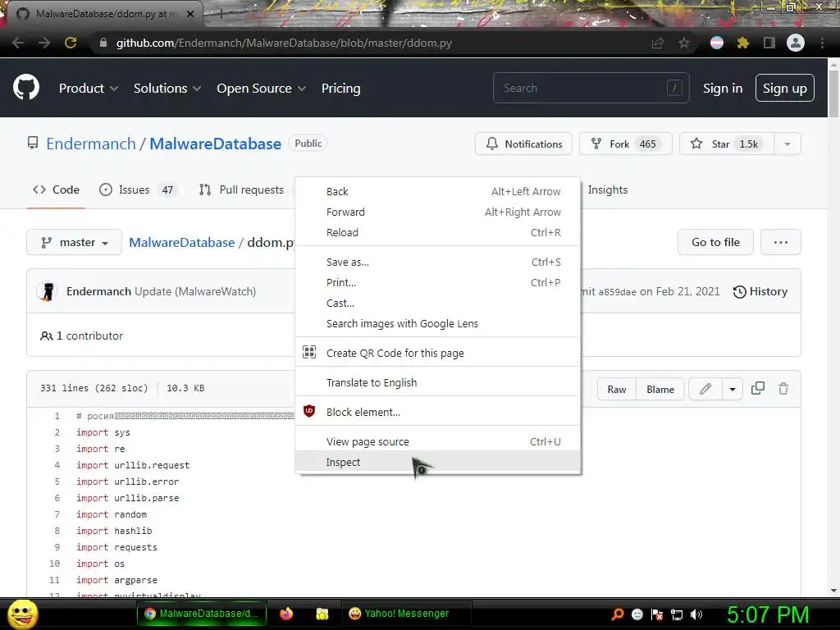Reload the page with the refresh icon
Image resolution: width=840 pixels, height=630 pixels.
coord(71,43)
